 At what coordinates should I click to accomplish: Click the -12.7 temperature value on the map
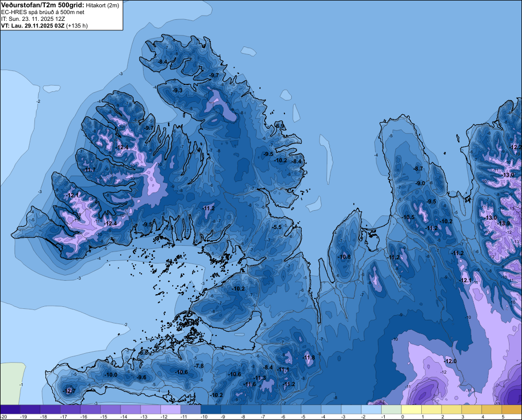point(69,391)
